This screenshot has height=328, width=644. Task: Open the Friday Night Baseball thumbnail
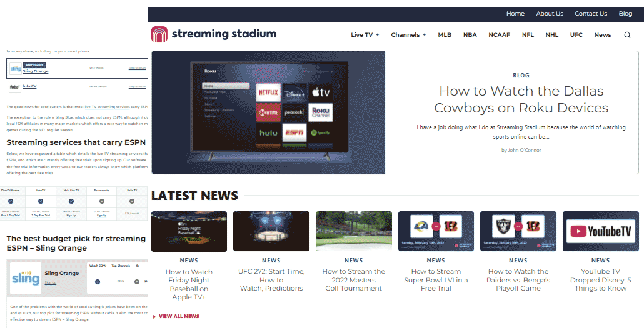point(189,231)
